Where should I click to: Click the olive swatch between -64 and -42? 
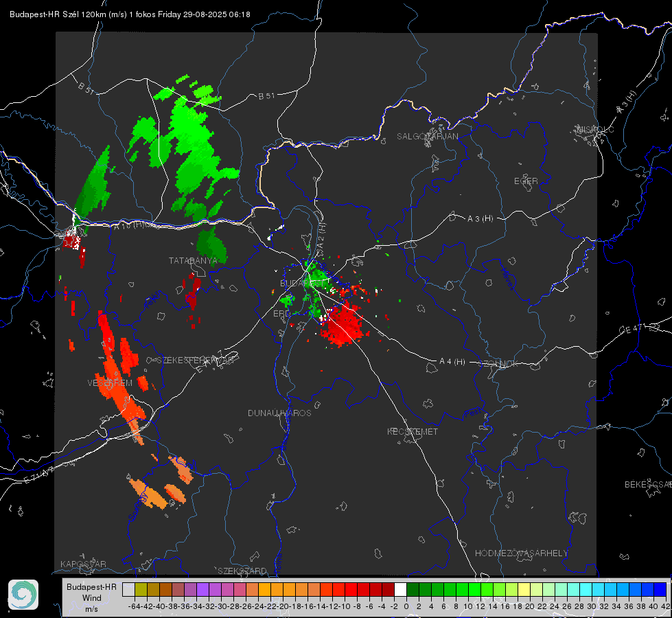coord(141,590)
